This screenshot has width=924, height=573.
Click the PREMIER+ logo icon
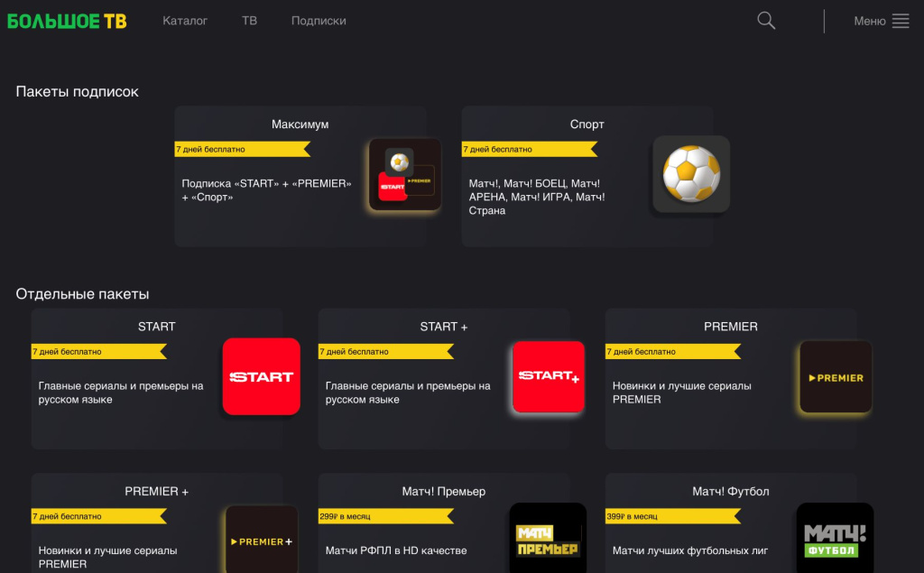point(261,541)
